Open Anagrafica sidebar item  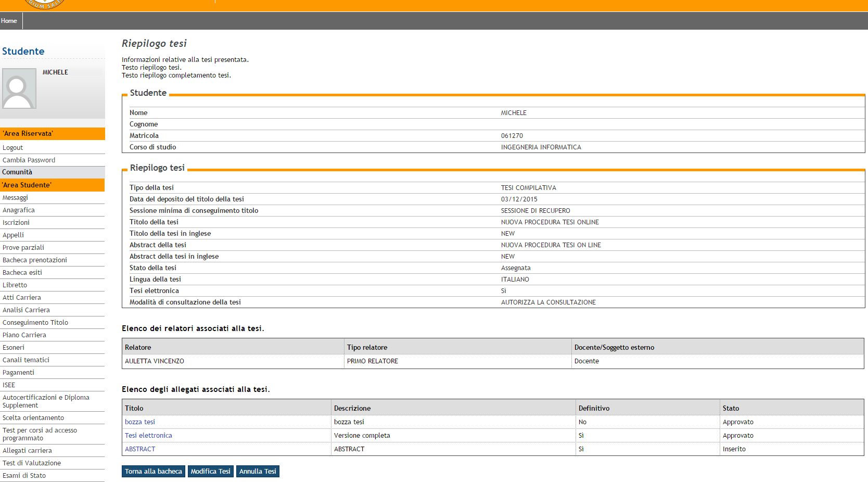pyautogui.click(x=19, y=210)
